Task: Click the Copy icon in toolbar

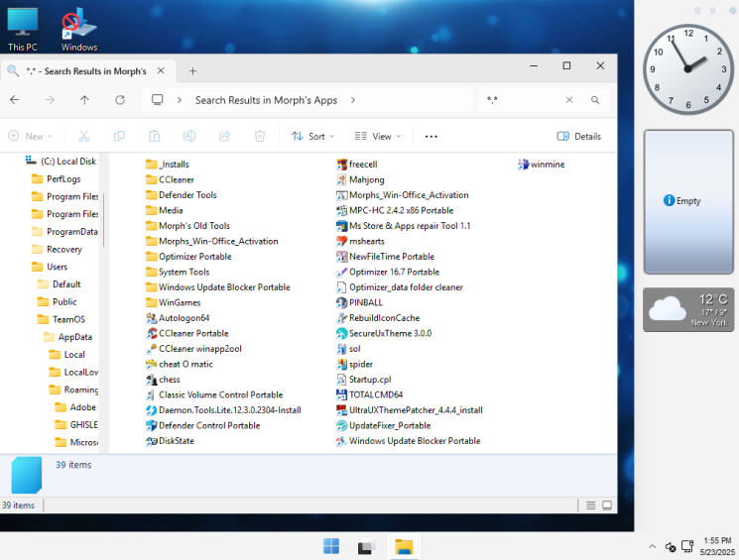Action: coord(119,136)
